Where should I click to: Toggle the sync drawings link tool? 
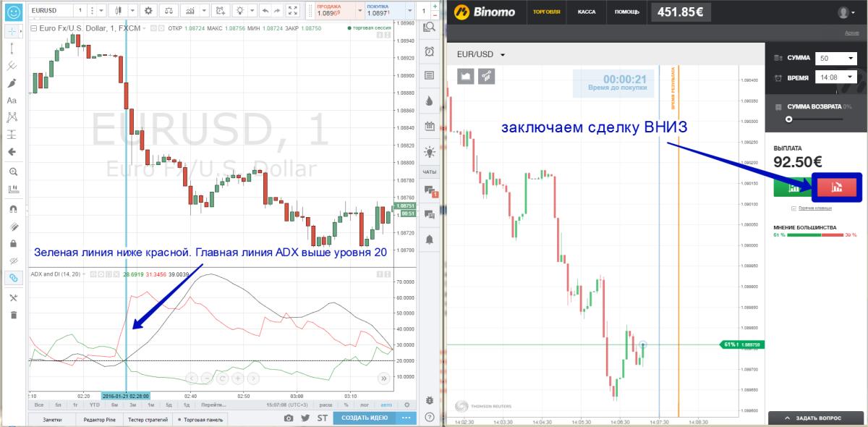click(x=12, y=279)
